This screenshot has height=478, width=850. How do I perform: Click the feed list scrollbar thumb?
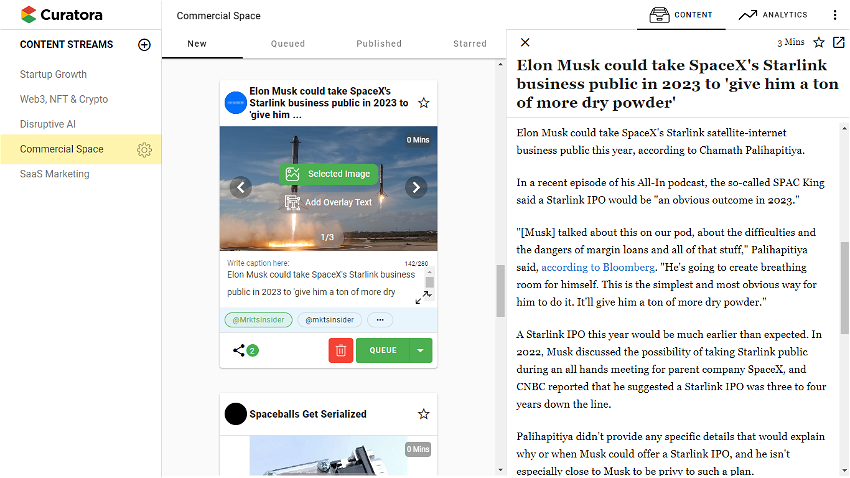click(x=500, y=290)
